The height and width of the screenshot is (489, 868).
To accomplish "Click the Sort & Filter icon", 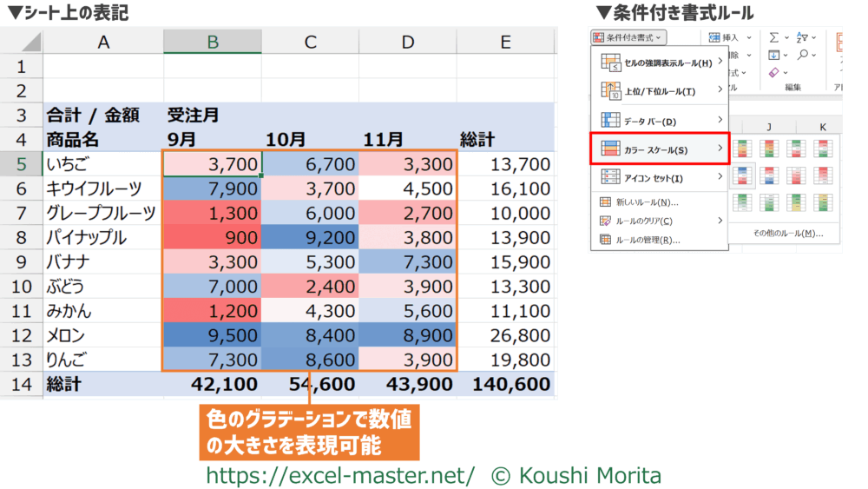I will (801, 37).
